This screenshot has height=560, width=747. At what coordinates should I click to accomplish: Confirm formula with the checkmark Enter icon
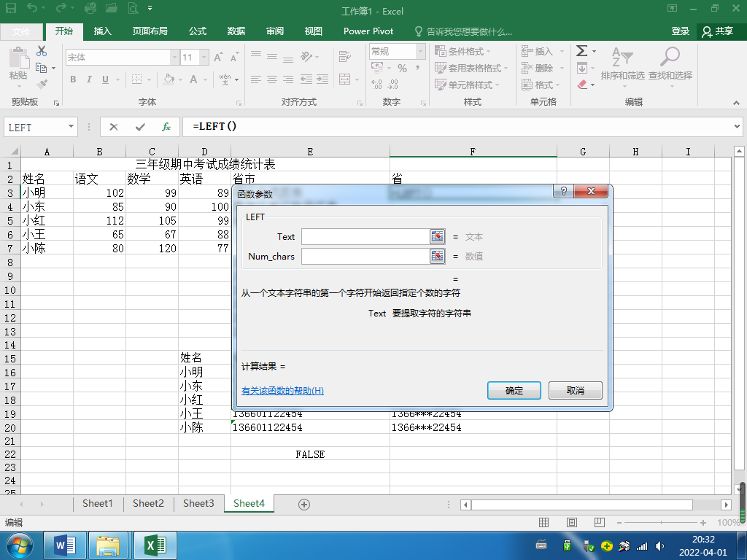coord(140,127)
